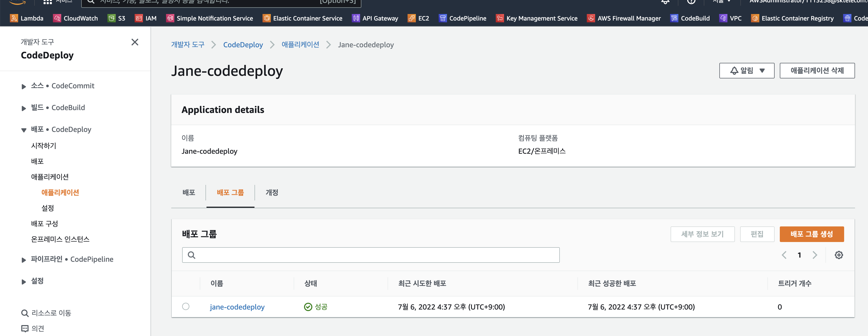Click the 리소스로 이동 link
This screenshot has height=336, width=868.
[x=51, y=313]
